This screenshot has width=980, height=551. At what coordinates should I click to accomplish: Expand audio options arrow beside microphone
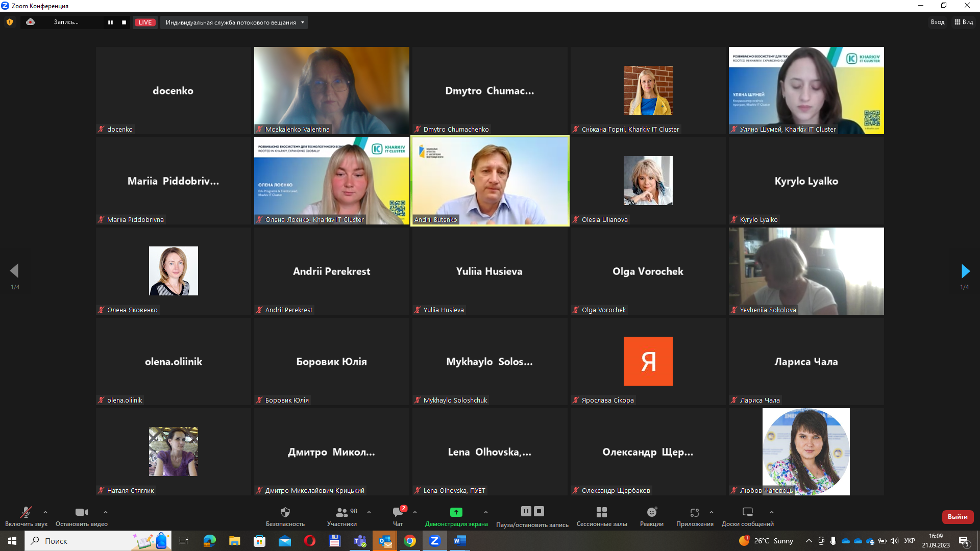point(45,512)
